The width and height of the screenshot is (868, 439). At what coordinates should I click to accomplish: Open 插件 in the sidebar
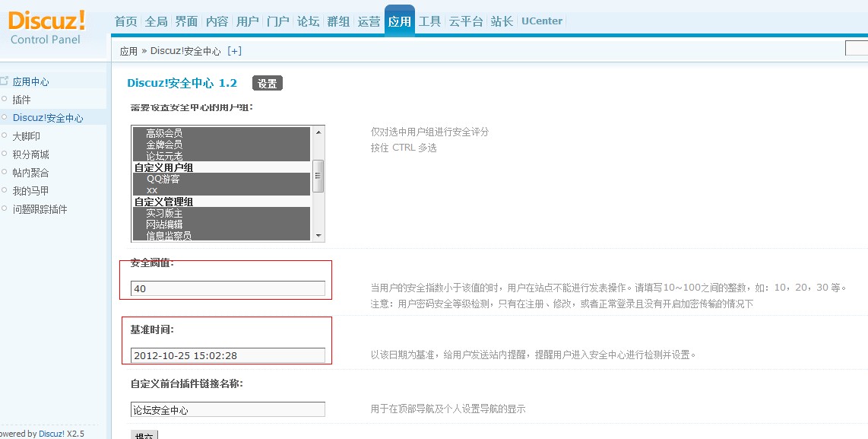coord(21,100)
